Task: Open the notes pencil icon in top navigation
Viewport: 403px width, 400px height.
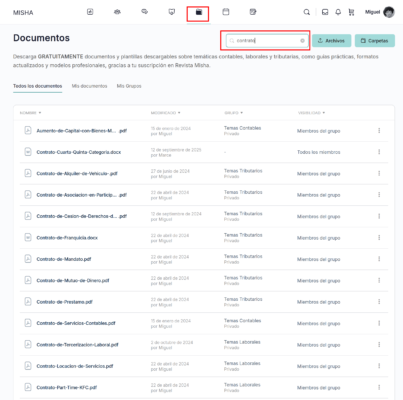Action: coord(253,12)
